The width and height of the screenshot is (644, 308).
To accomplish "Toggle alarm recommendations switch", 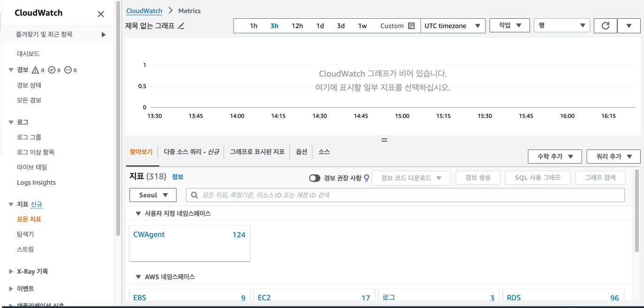I will 314,178.
